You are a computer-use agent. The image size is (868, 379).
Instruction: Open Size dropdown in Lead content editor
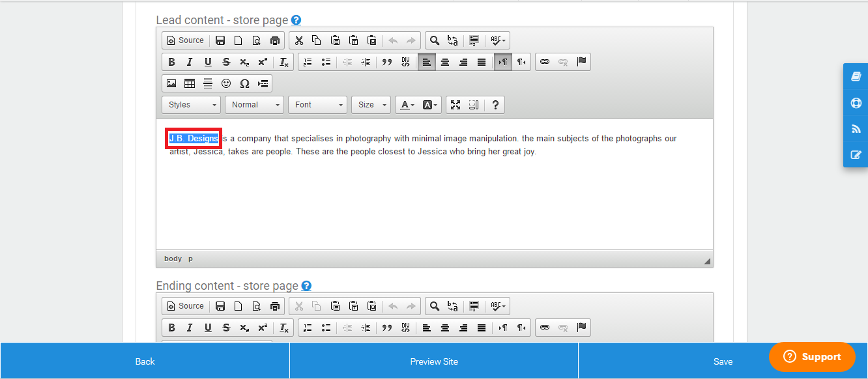pos(371,105)
